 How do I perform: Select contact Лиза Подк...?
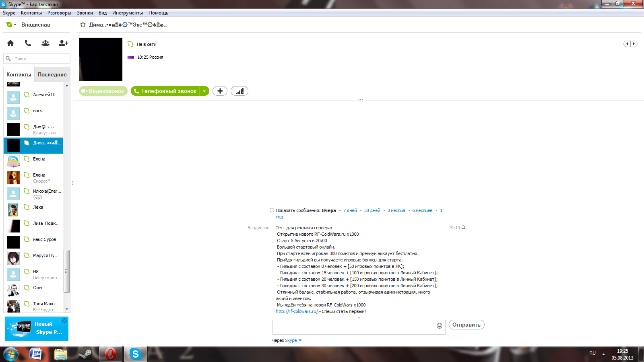coord(33,226)
